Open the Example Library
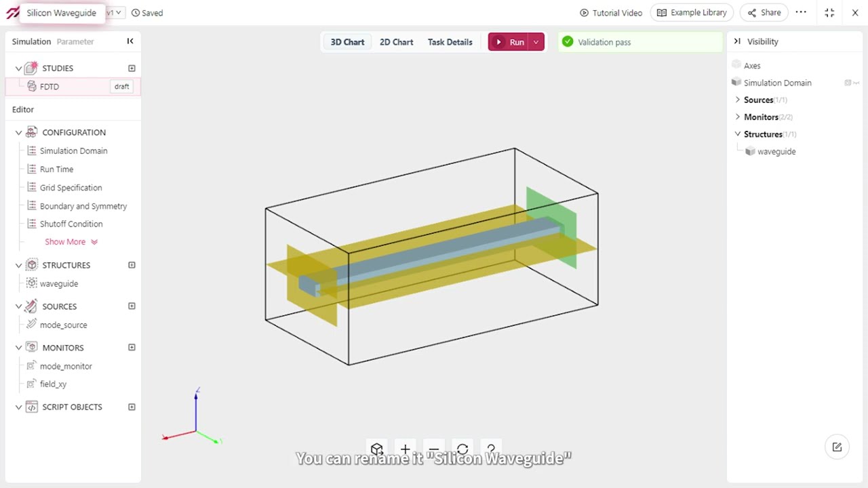868x488 pixels. click(x=692, y=13)
